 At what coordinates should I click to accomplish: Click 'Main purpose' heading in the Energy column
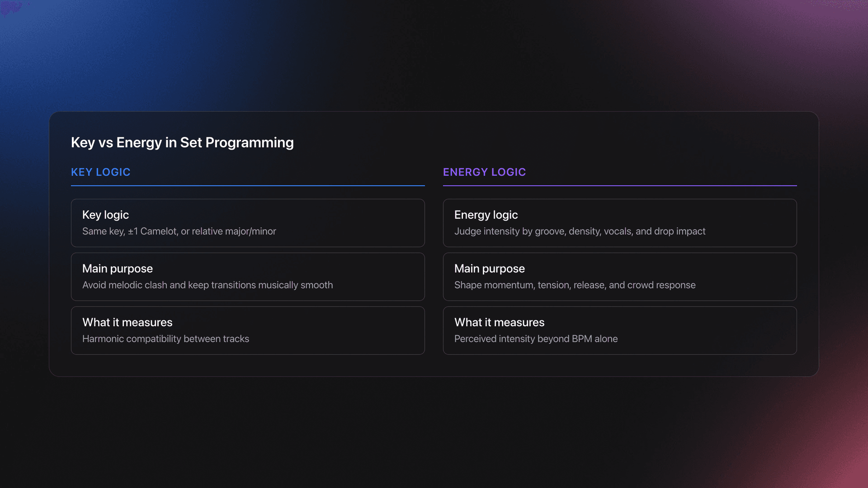tap(489, 268)
